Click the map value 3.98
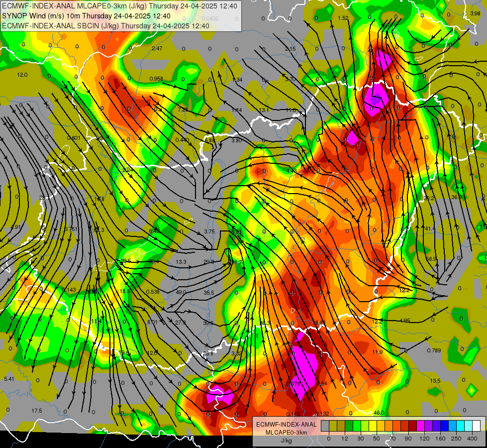487x448 pixels. [475, 13]
